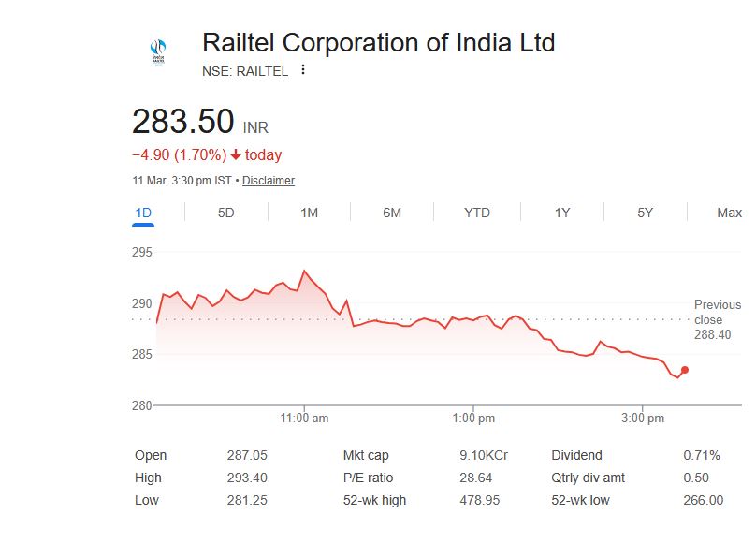Switch to the 5D time range tab
The width and height of the screenshot is (756, 544).
pos(225,213)
